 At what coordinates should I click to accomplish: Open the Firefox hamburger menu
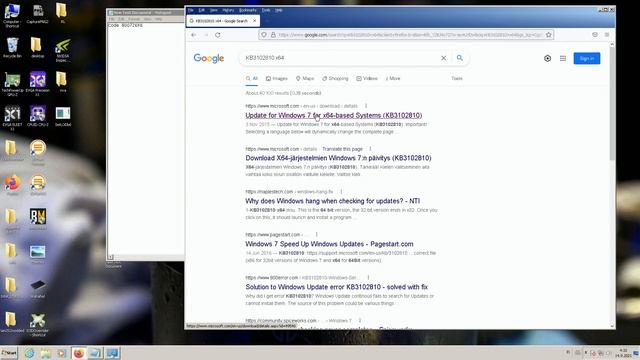click(607, 35)
